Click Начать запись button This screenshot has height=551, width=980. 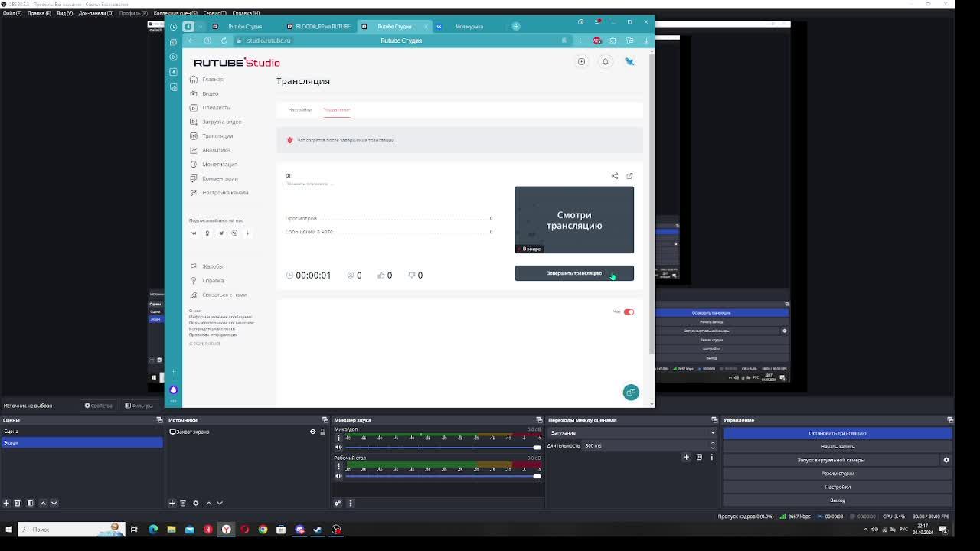838,446
